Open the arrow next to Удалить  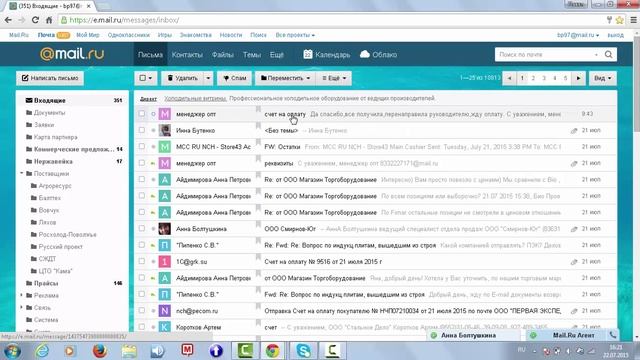coord(208,78)
